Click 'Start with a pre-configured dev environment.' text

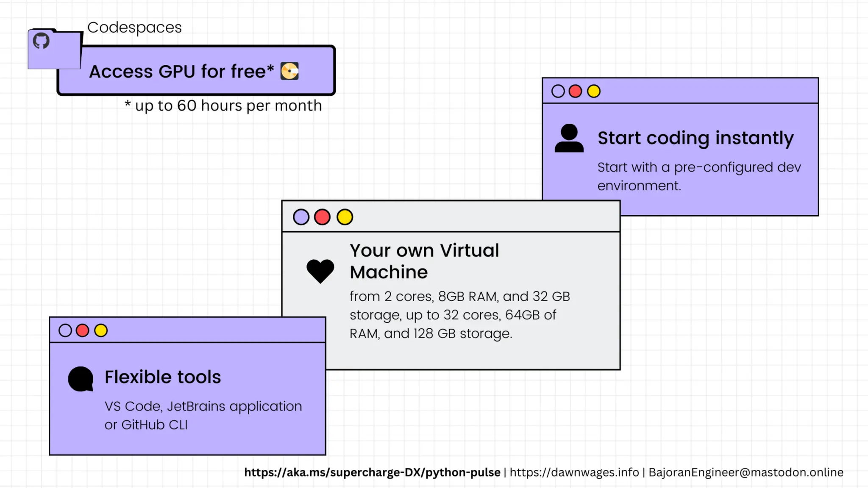[699, 176]
